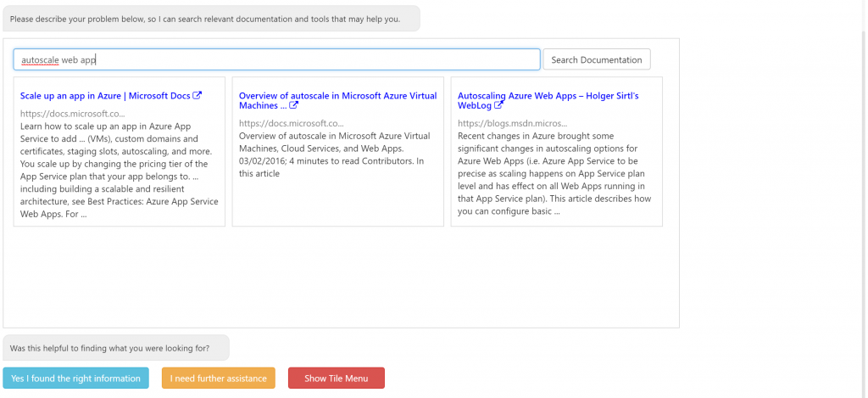Open "Scale up an app in Azure" link
Image resolution: width=868 pixels, height=398 pixels.
(105, 96)
